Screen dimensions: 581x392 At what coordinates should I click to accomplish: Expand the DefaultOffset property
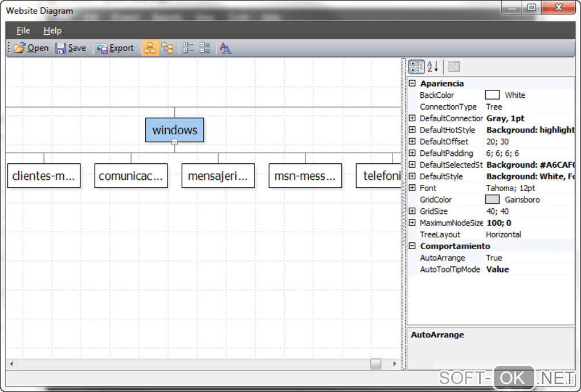point(412,142)
